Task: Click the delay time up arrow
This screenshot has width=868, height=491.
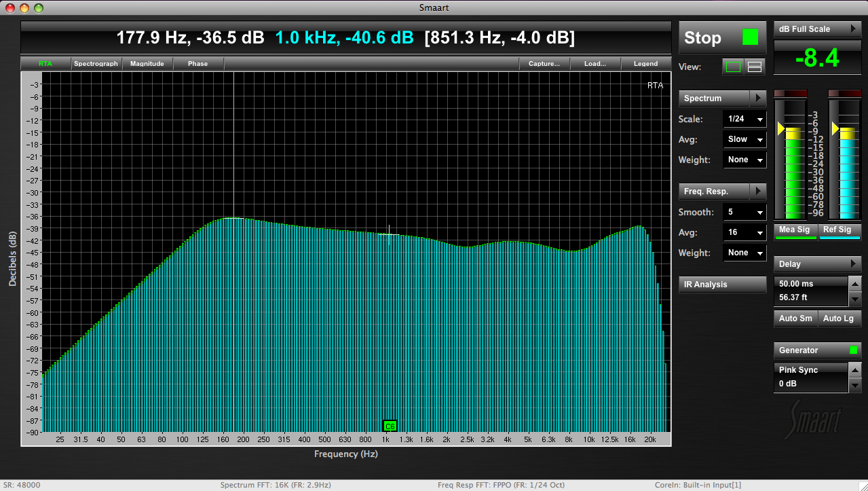Action: point(855,285)
